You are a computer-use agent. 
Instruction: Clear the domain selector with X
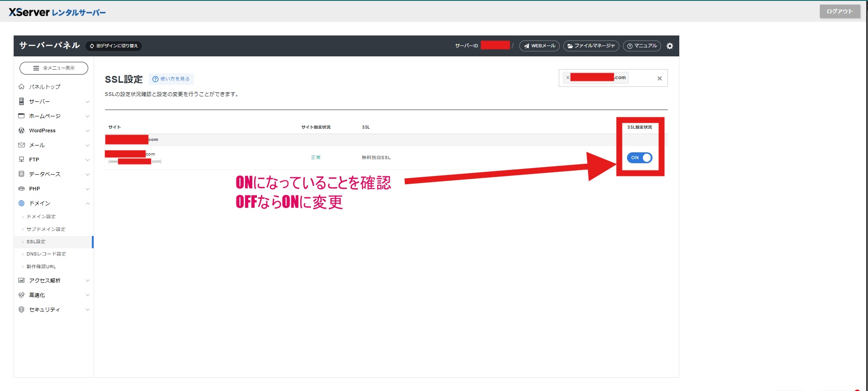[x=659, y=79]
